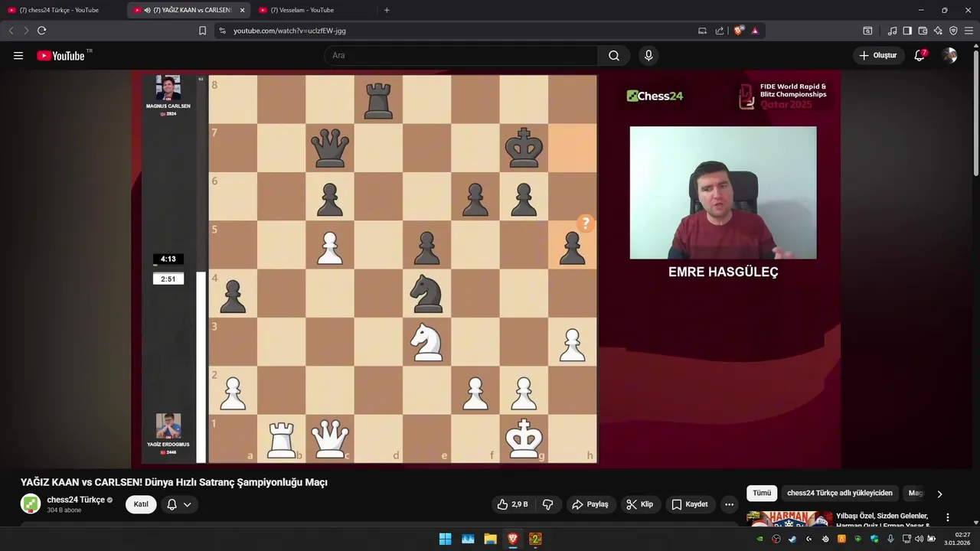Click the Klip clip button
This screenshot has width=980, height=551.
(x=639, y=504)
